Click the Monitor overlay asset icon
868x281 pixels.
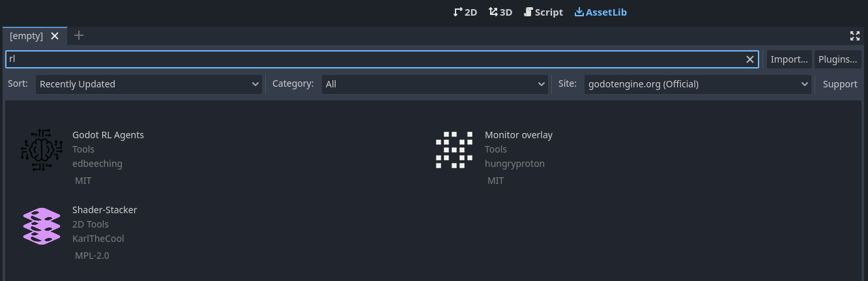coord(454,150)
